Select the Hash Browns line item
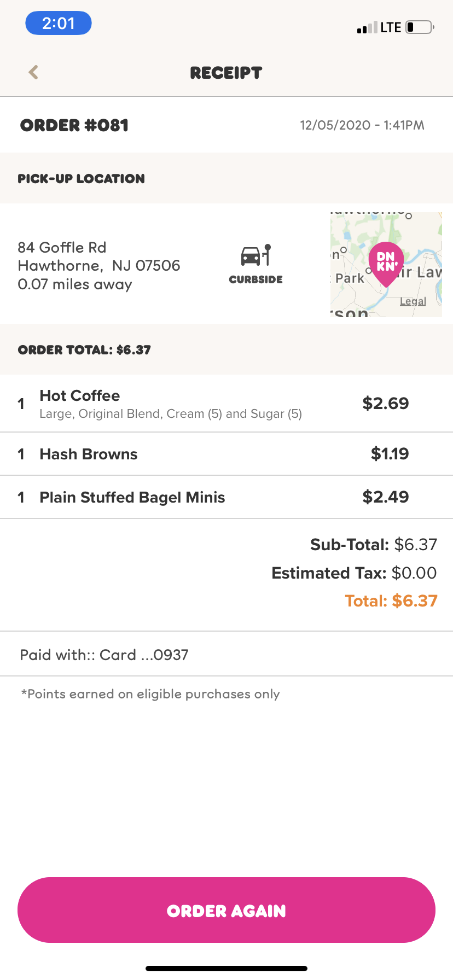The height and width of the screenshot is (980, 453). 89,454
